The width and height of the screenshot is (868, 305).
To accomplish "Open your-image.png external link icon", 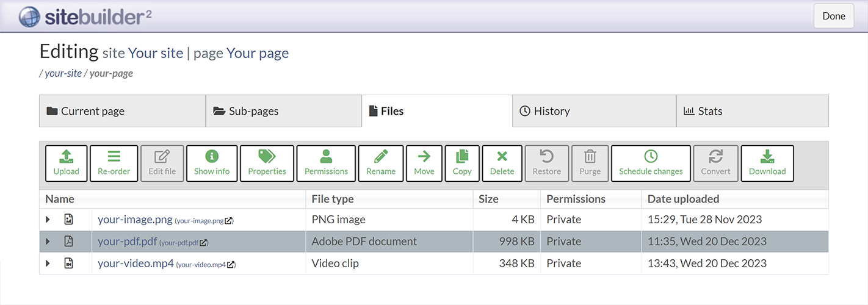I will pos(229,221).
